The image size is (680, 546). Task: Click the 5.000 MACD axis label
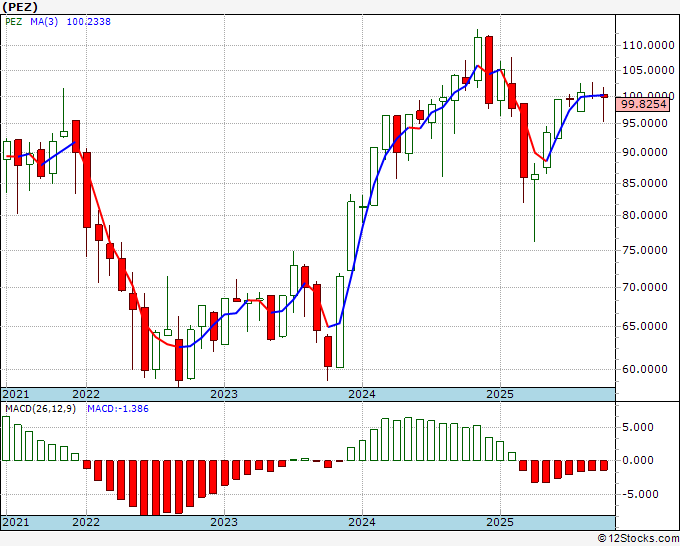click(638, 427)
